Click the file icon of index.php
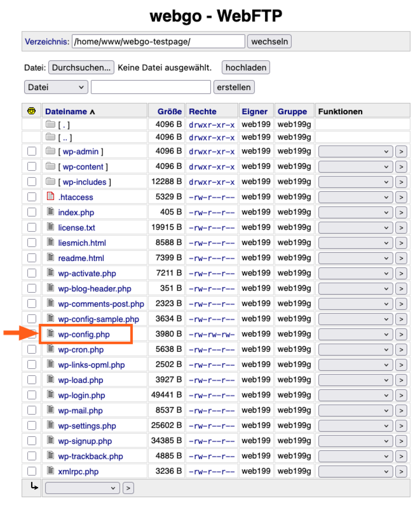Viewport: 420px width, 508px height. (x=50, y=211)
